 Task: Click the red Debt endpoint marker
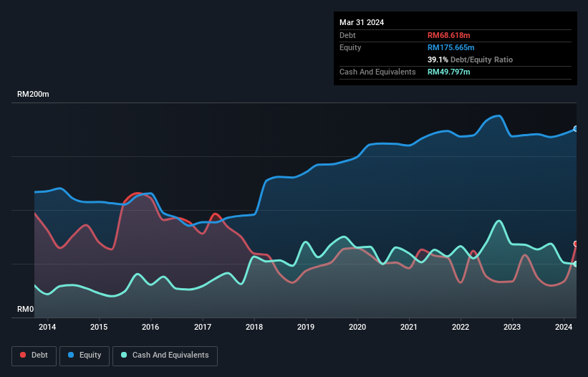[576, 244]
